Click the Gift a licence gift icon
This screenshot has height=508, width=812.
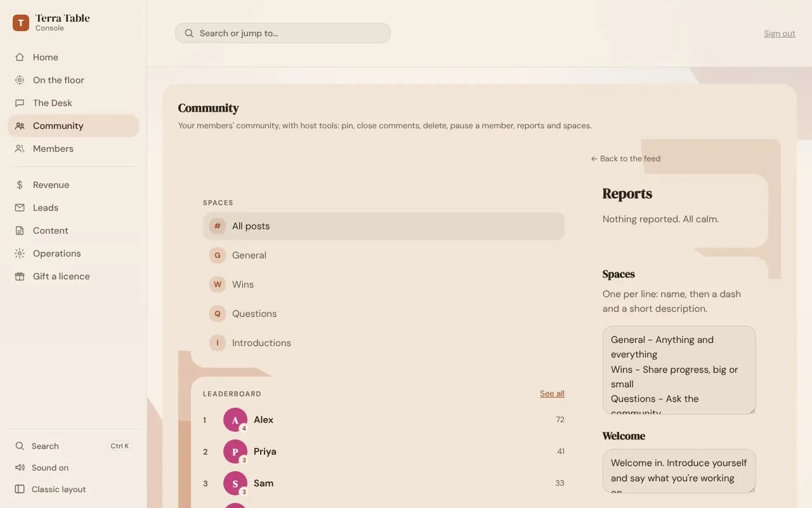pos(20,276)
